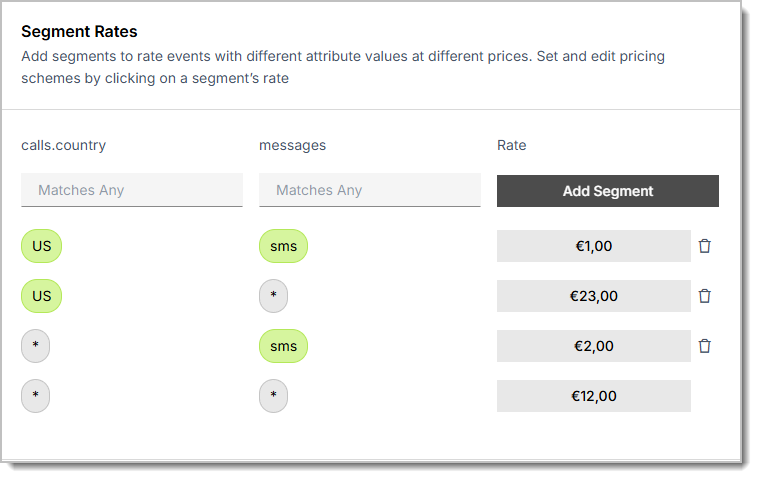
Task: Select the wildcard country tag beside €2,00
Action: coord(35,346)
